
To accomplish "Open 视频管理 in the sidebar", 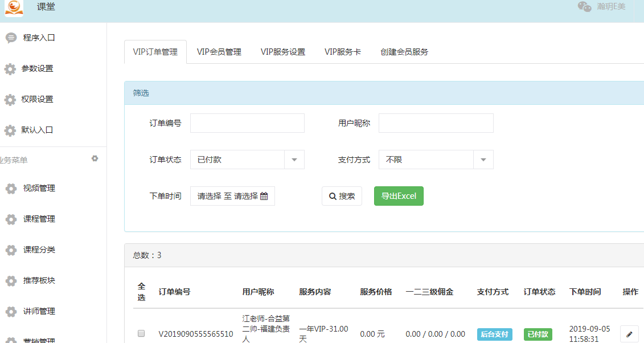I will click(39, 189).
